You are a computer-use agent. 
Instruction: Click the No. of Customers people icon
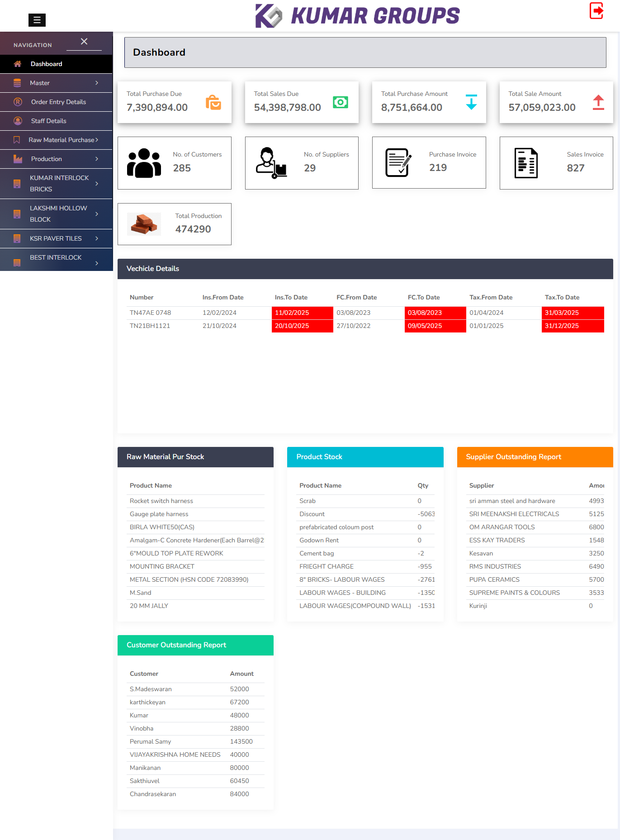[144, 163]
